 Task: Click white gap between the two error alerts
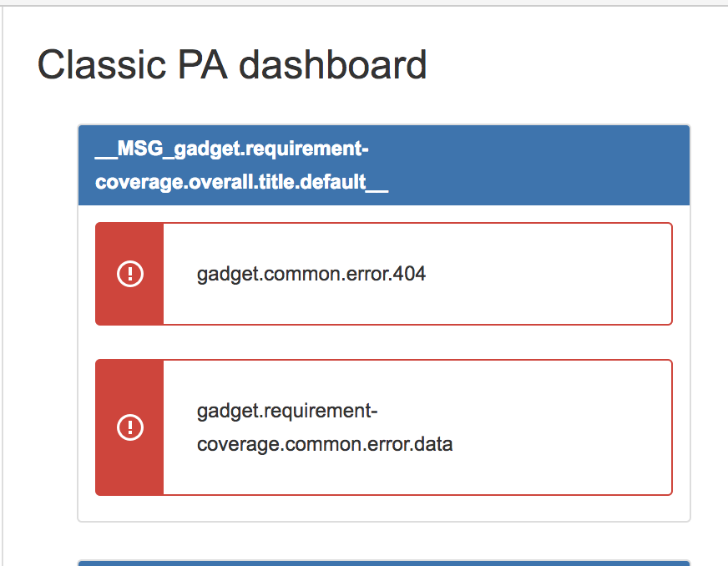(x=384, y=342)
